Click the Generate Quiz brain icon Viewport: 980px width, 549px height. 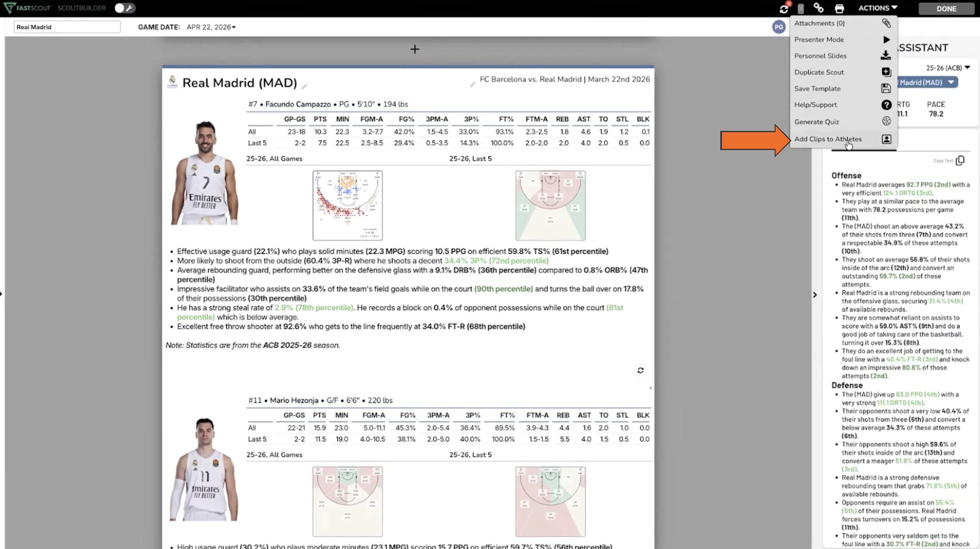click(887, 121)
